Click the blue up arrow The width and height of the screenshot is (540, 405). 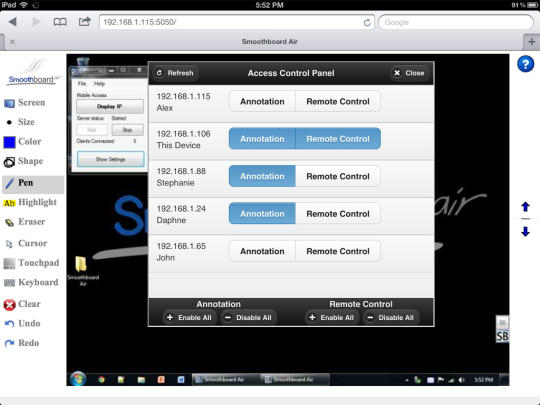525,207
